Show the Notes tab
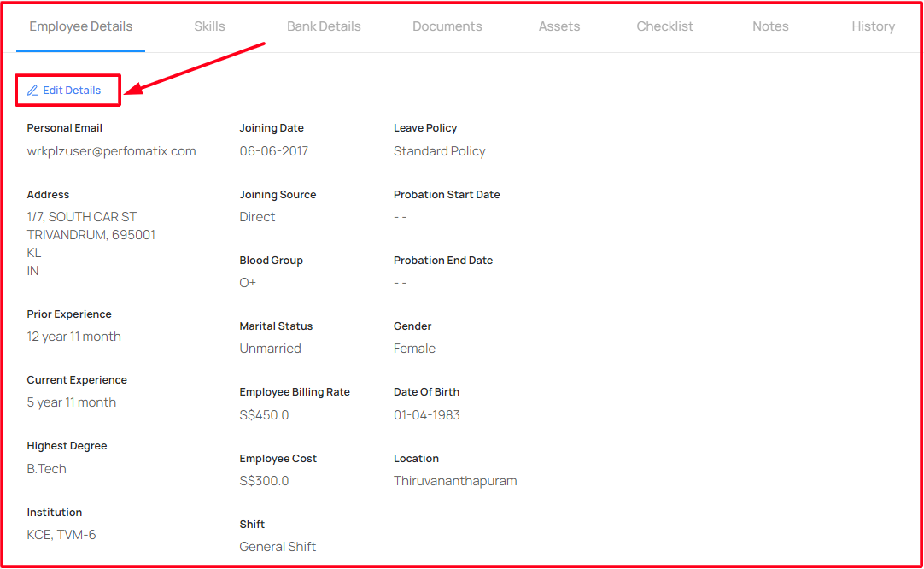 click(x=770, y=26)
